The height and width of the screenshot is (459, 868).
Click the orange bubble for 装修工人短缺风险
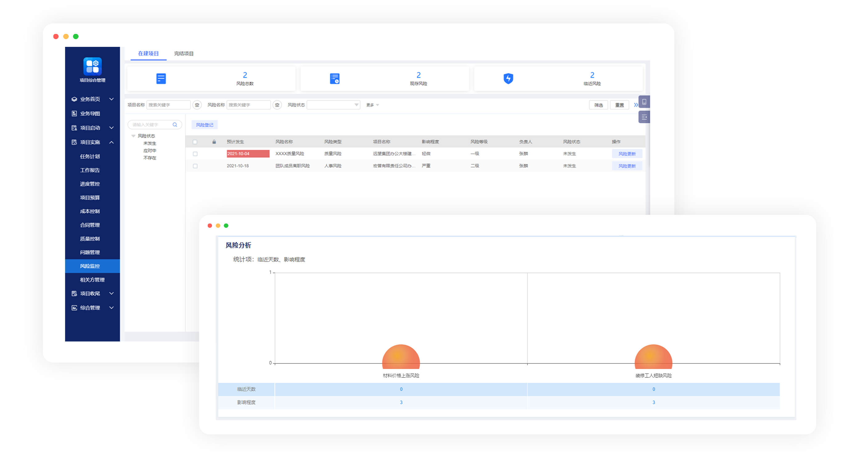[653, 357]
